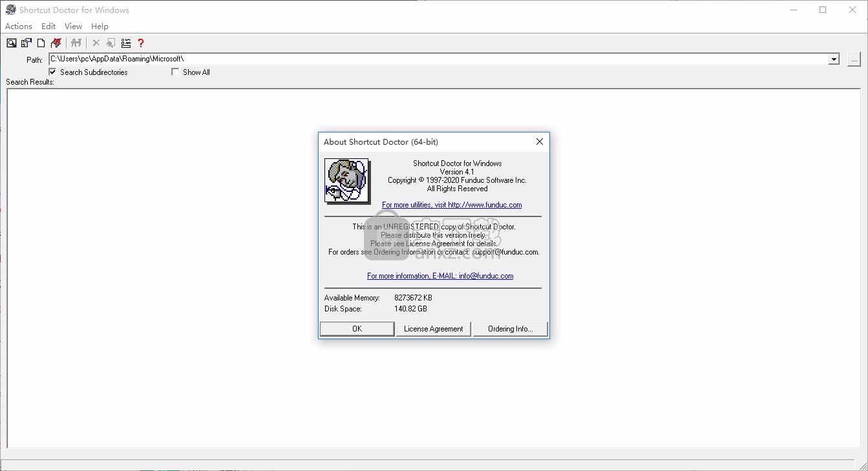Click the doctor picture in About dialog
The image size is (868, 471).
(x=346, y=180)
